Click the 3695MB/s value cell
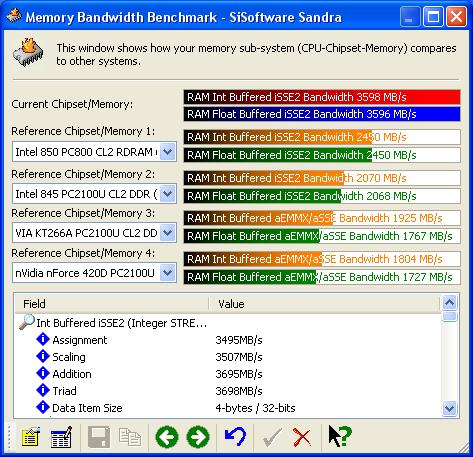The image size is (473, 457). [239, 374]
